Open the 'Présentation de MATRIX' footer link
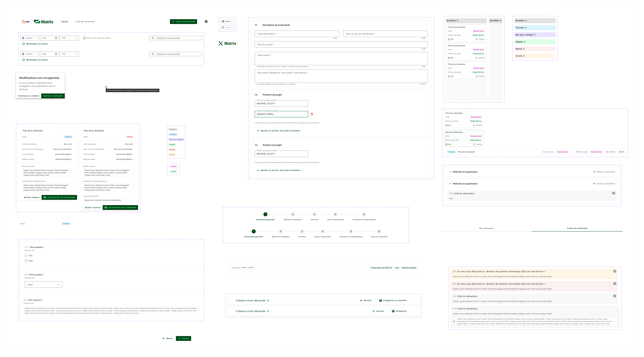Screen dimensions: 644x357 (x=381, y=268)
